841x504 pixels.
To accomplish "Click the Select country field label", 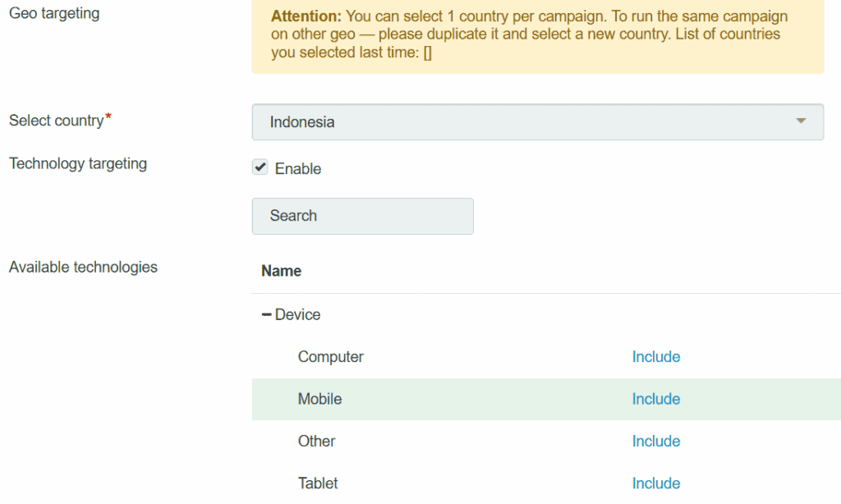I will [56, 121].
